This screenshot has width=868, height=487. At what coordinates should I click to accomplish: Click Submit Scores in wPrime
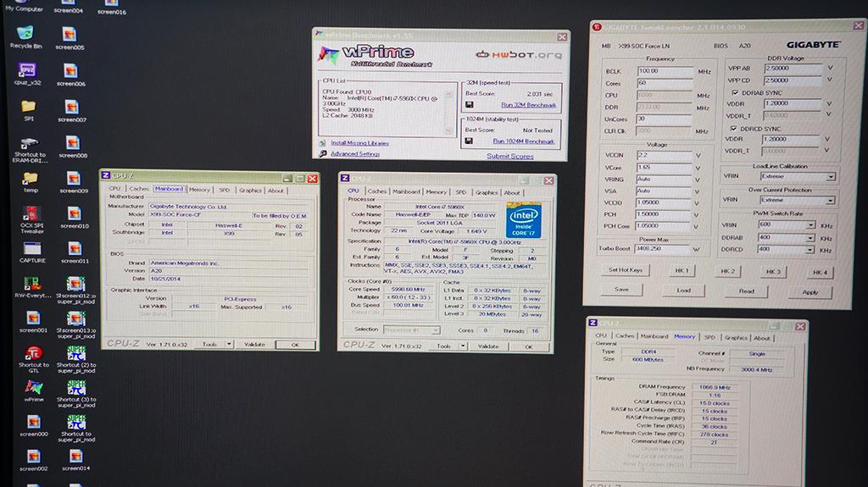point(509,156)
